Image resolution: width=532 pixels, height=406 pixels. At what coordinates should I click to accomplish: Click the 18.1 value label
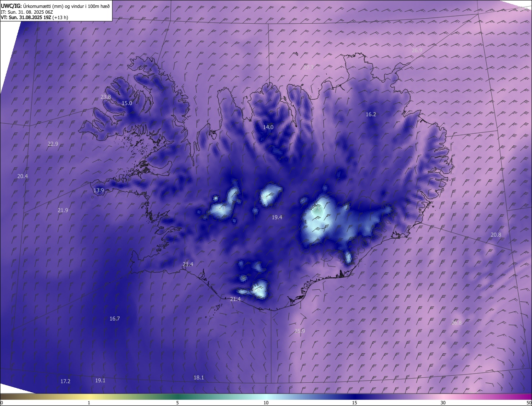click(199, 377)
